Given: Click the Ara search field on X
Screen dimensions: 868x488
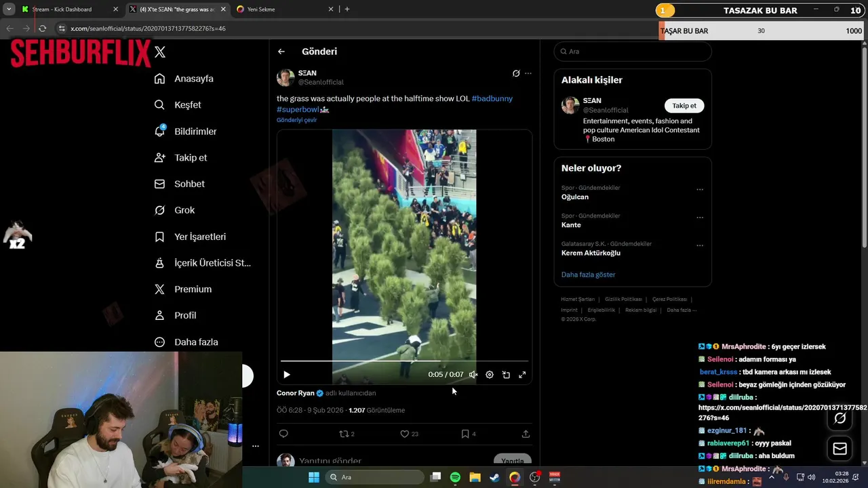Looking at the screenshot, I should (633, 52).
